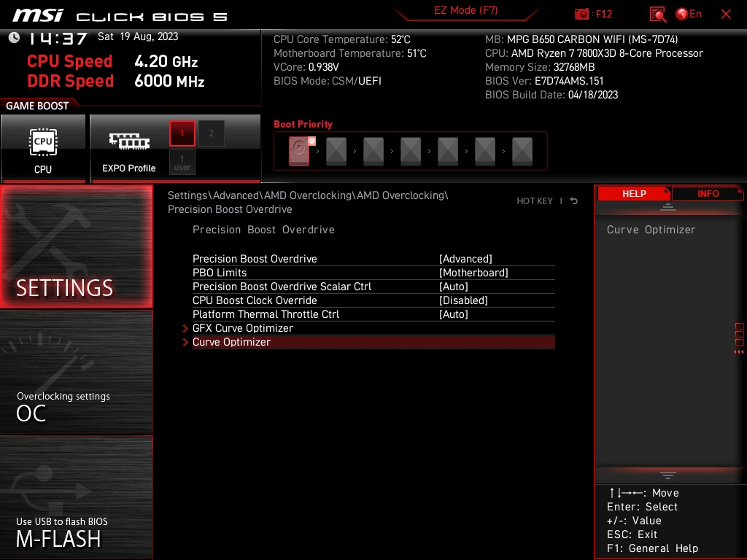Click the fifth boot priority device slot
Image resolution: width=747 pixels, height=560 pixels.
[448, 152]
